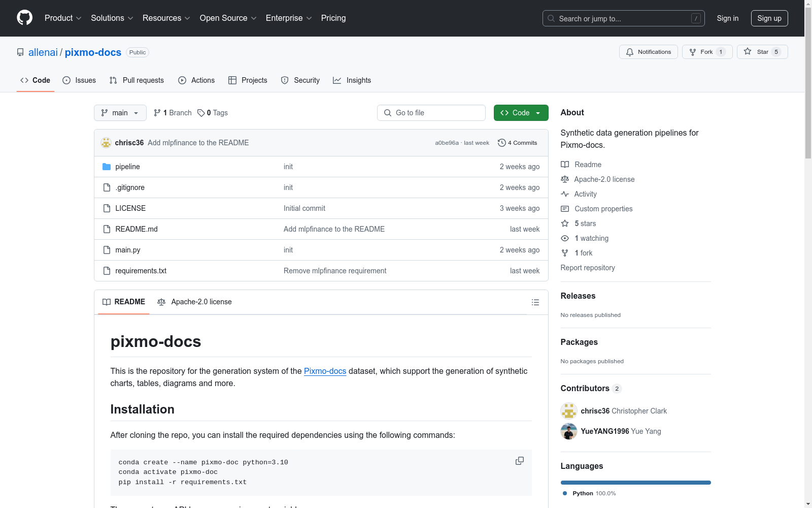Click the chrisc36 contributor avatar
Screen dimensions: 812x508
pos(569,411)
